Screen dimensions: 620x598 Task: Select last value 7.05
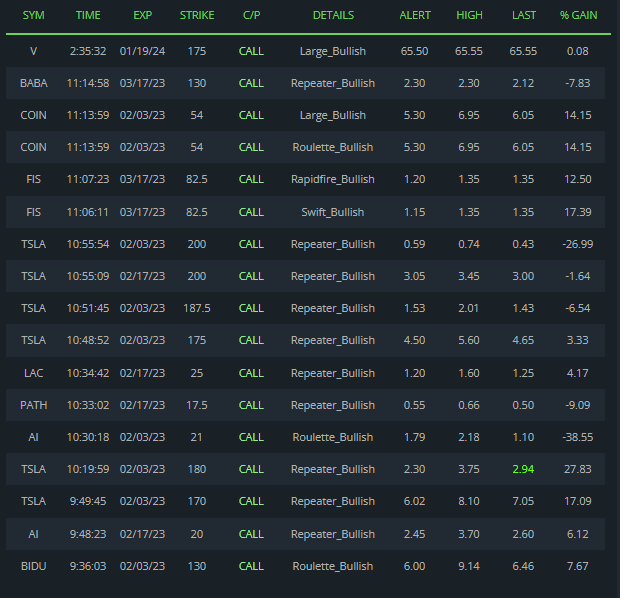[x=524, y=501]
